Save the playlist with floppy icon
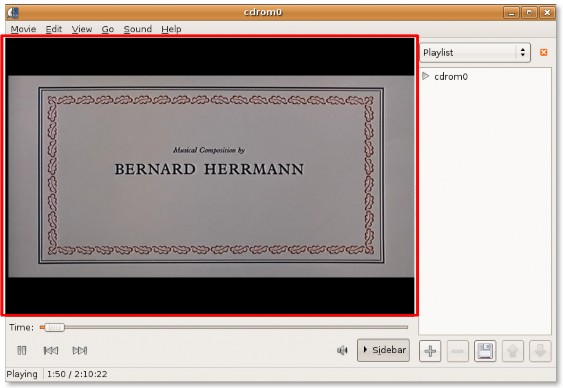Image resolution: width=563 pixels, height=388 pixels. [485, 351]
